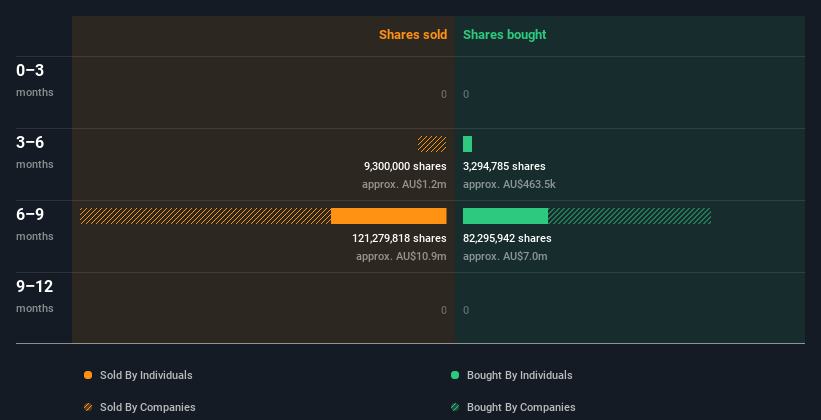Click the 82,295,942 shares value
The height and width of the screenshot is (420, 821).
click(x=507, y=238)
